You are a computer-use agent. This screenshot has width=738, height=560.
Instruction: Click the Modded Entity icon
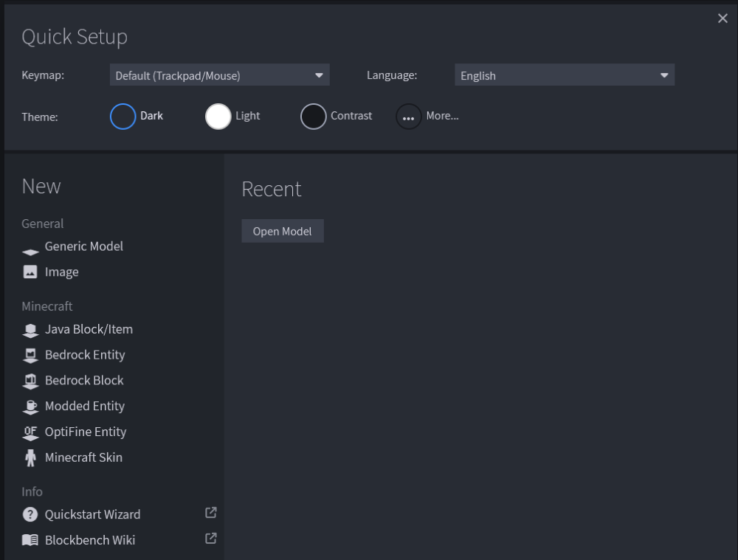click(x=30, y=407)
